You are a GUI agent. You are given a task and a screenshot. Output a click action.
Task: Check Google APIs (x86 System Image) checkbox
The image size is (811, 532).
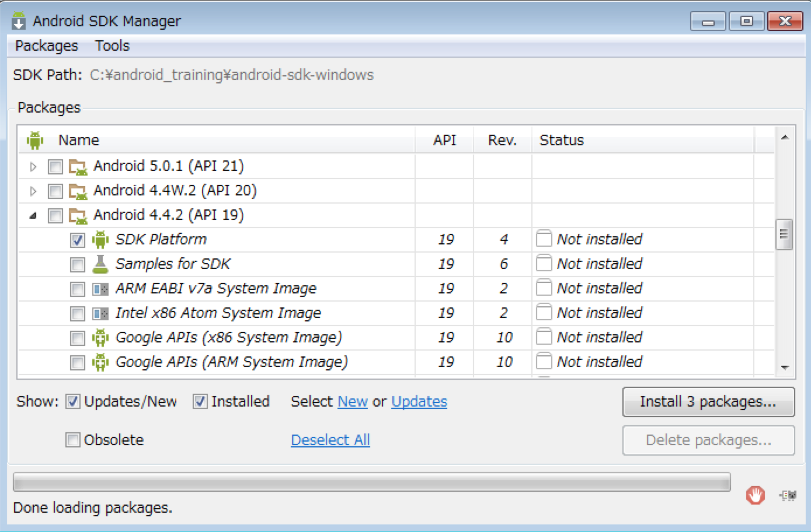click(78, 338)
